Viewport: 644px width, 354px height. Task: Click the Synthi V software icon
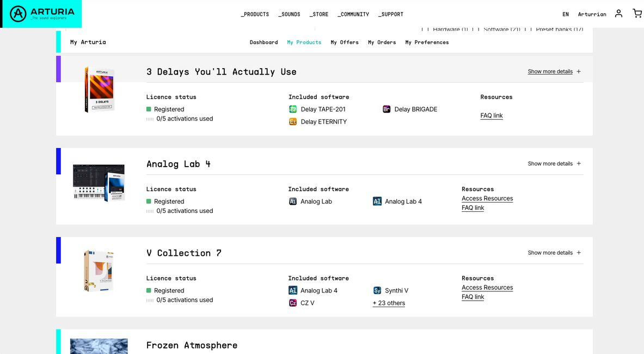click(377, 291)
